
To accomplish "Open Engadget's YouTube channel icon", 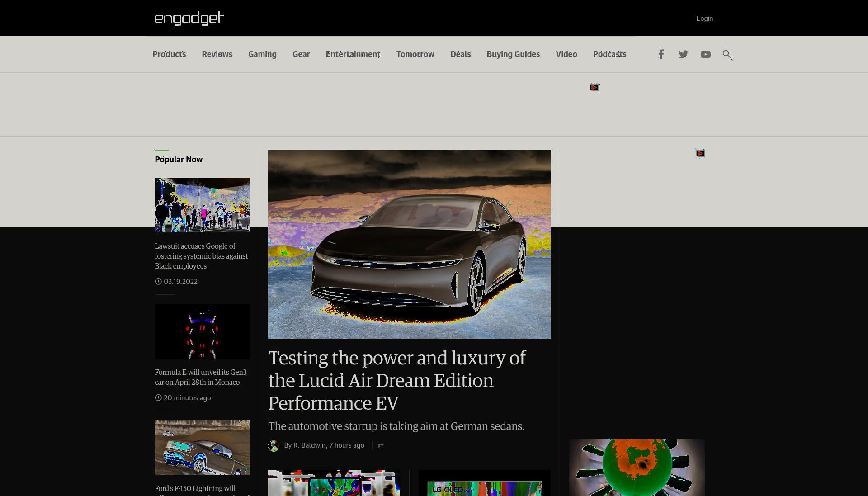I will tap(705, 54).
